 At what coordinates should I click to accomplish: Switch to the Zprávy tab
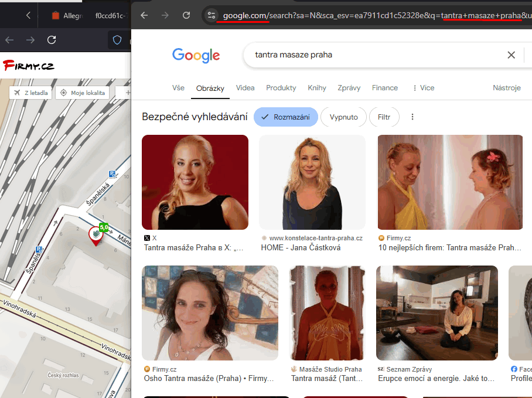tap(349, 88)
